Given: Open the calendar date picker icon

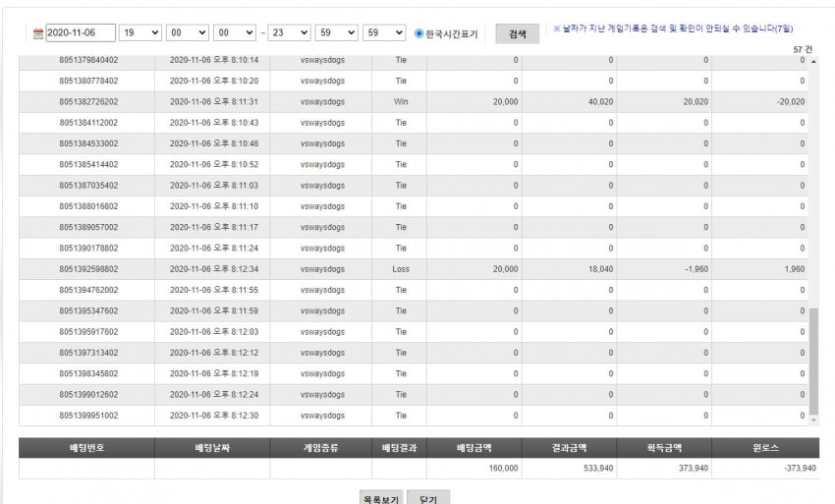Looking at the screenshot, I should tap(37, 33).
